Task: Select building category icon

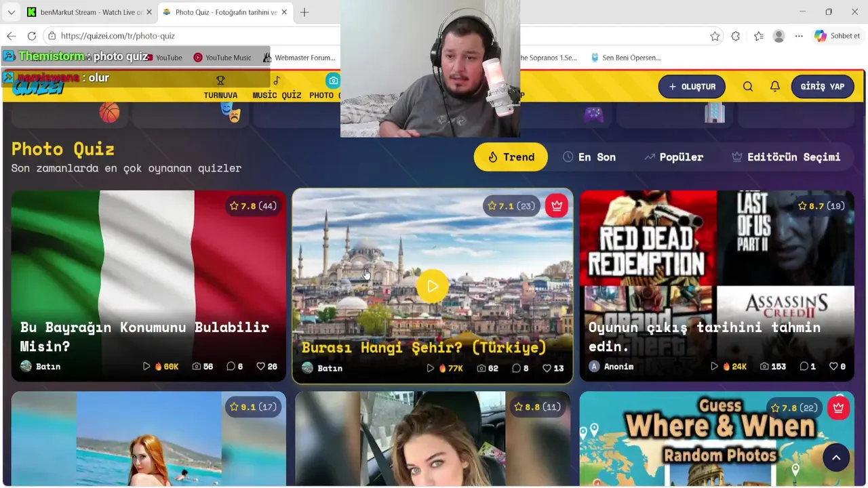Action: (x=715, y=113)
